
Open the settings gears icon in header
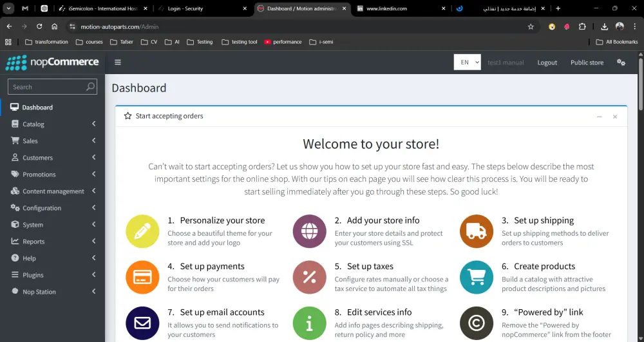(x=621, y=62)
